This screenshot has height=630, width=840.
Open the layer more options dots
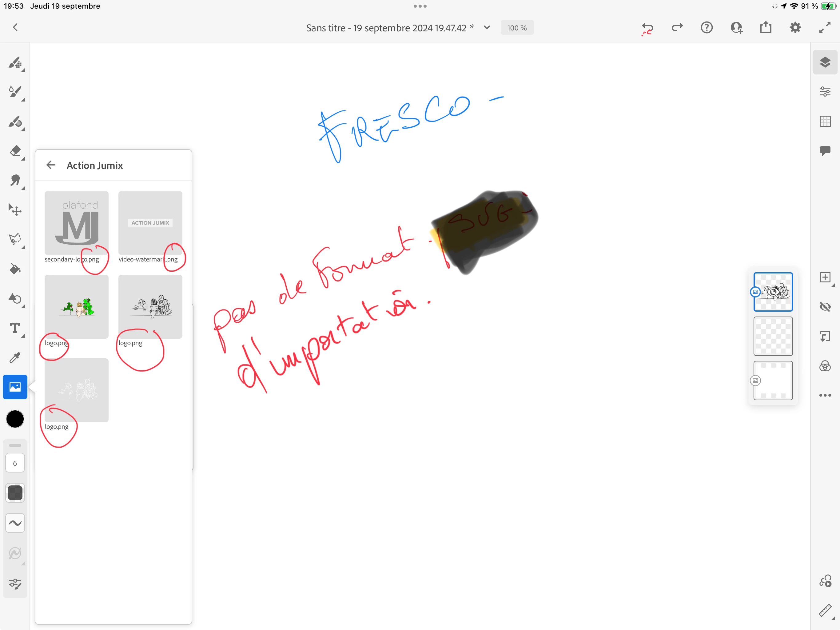point(825,395)
